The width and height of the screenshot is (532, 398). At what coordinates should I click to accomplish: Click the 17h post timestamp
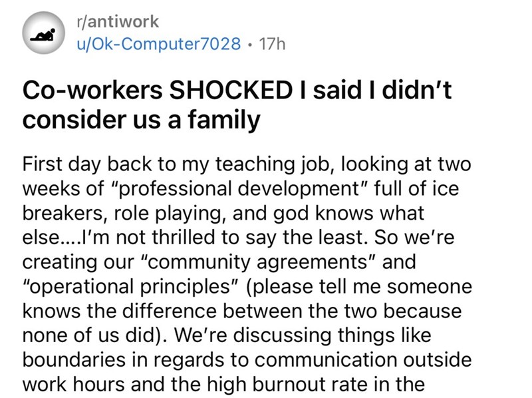(x=272, y=44)
